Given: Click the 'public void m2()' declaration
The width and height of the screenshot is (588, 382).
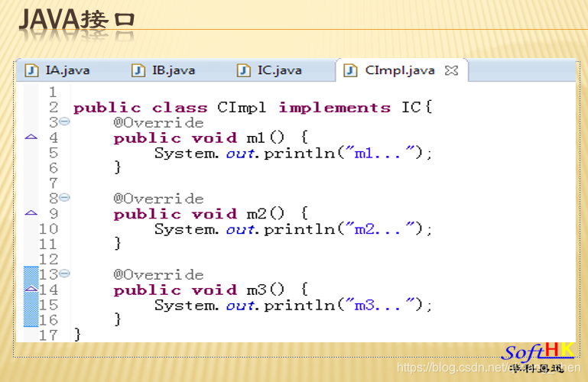Looking at the screenshot, I should [x=199, y=214].
